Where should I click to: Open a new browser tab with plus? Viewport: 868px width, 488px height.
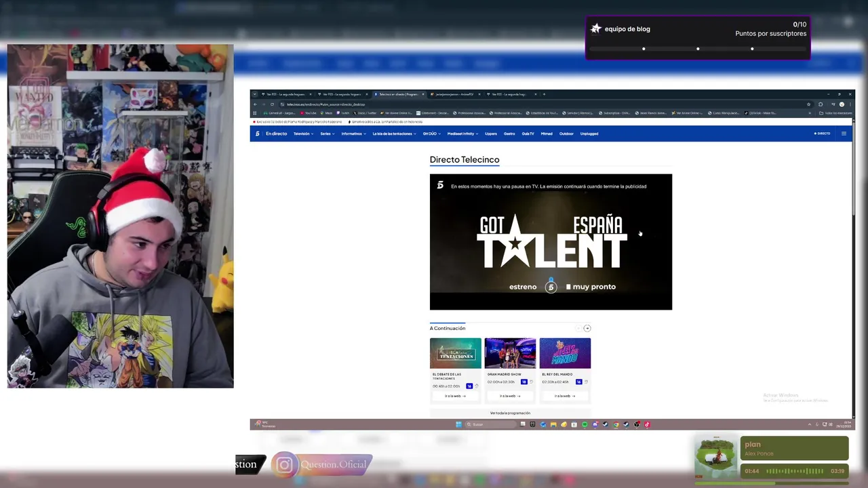(x=544, y=94)
